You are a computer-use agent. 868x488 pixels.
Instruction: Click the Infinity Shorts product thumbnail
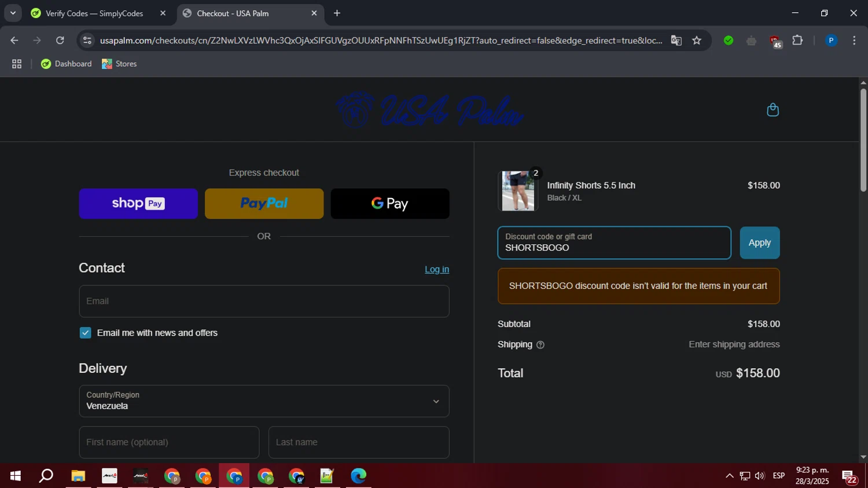click(518, 191)
